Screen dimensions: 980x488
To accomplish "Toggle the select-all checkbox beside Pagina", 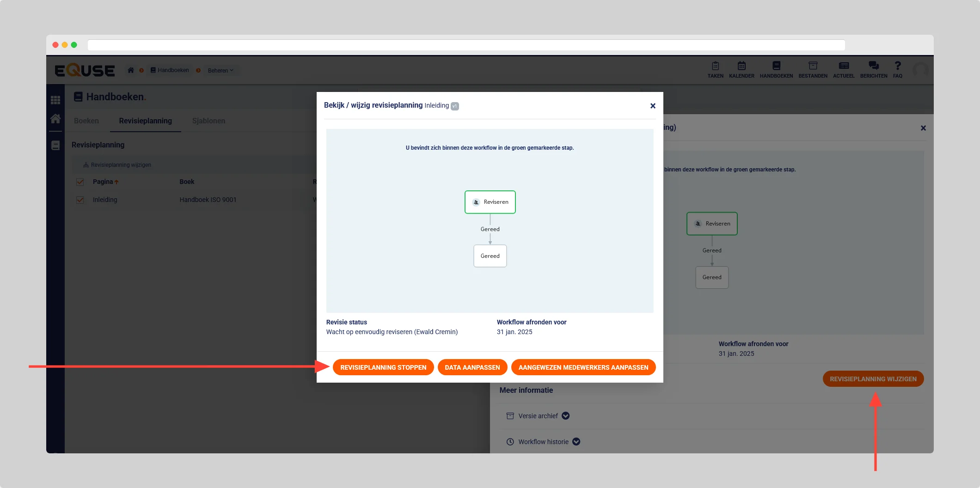I will pos(80,182).
